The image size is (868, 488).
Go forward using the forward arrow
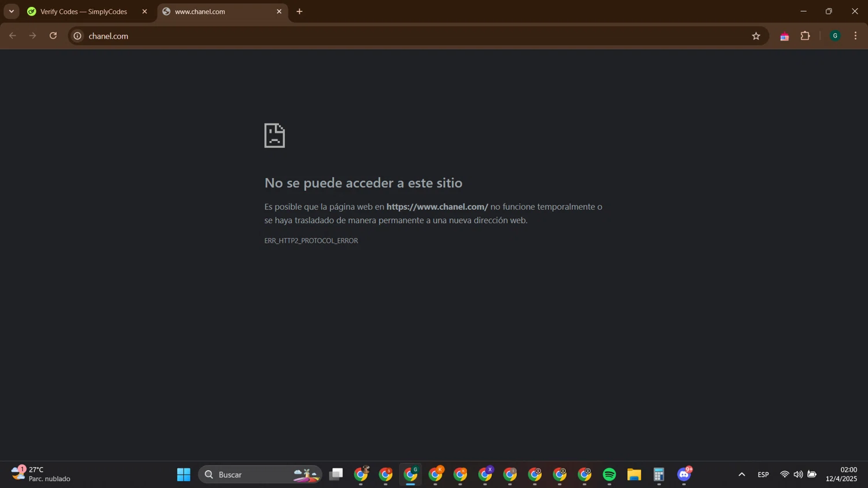pos(33,36)
